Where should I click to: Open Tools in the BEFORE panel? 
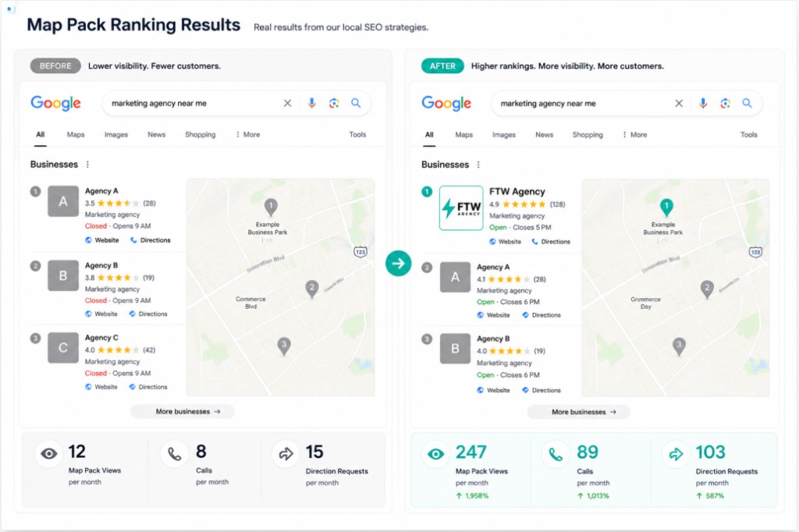pyautogui.click(x=357, y=134)
